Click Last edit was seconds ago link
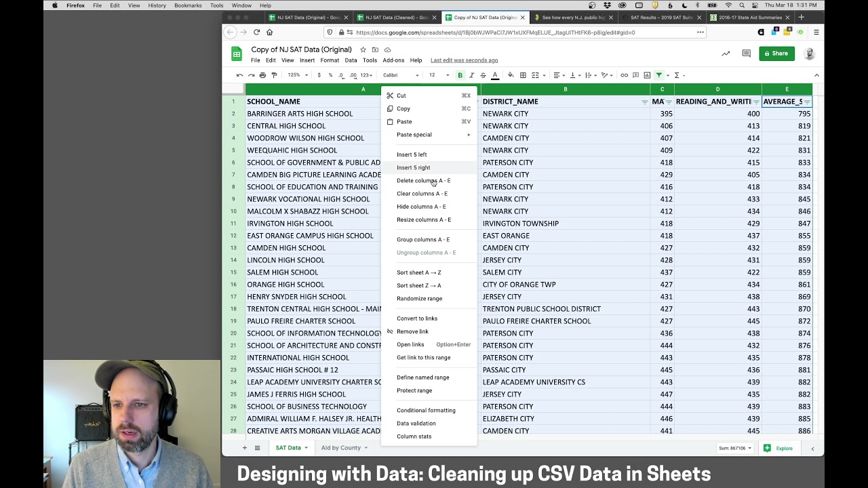 point(464,60)
